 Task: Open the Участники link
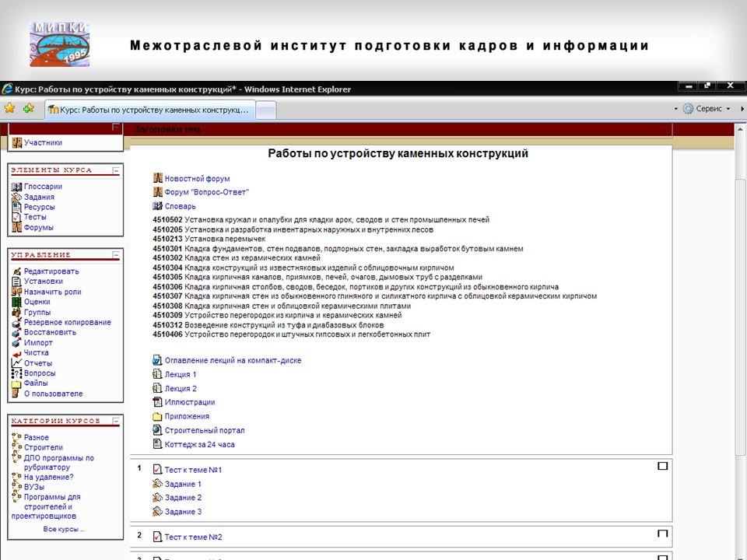[43, 142]
